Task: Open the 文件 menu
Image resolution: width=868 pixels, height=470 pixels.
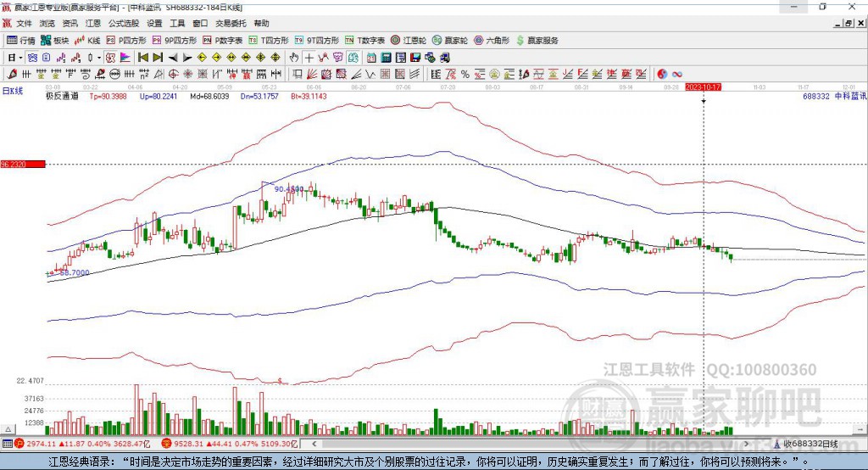Action: click(x=24, y=23)
